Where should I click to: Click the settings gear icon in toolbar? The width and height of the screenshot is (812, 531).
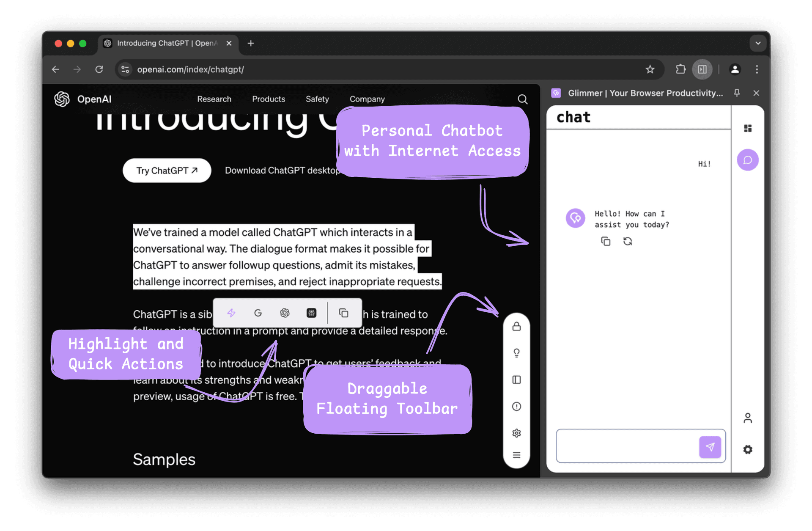pos(514,432)
